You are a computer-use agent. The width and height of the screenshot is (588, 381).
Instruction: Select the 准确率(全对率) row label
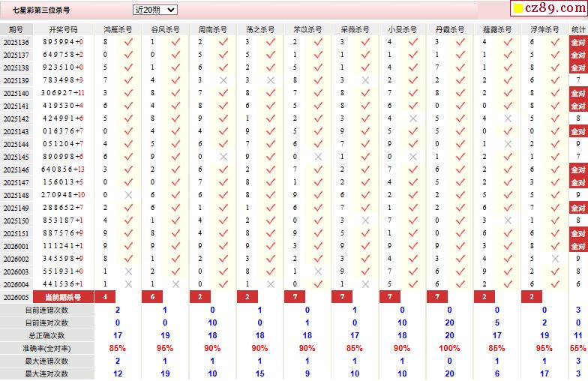click(x=46, y=348)
